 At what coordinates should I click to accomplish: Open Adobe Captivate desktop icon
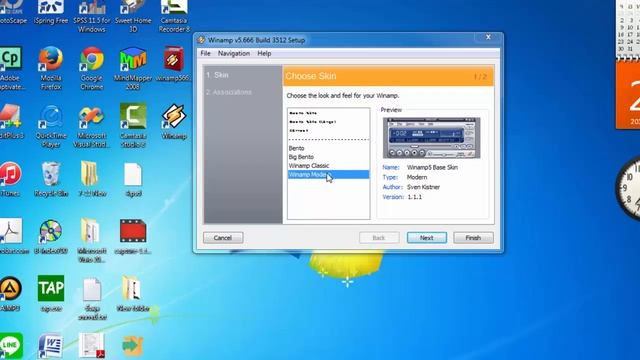point(11,68)
